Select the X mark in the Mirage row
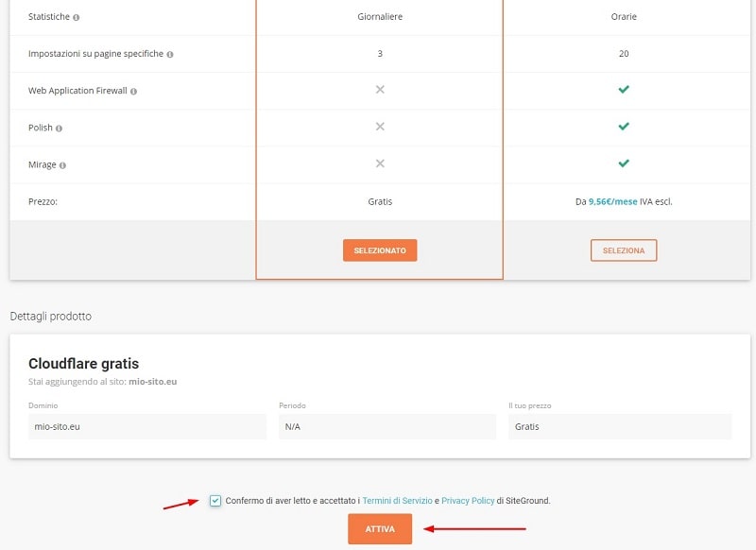The image size is (756, 550). click(x=380, y=163)
